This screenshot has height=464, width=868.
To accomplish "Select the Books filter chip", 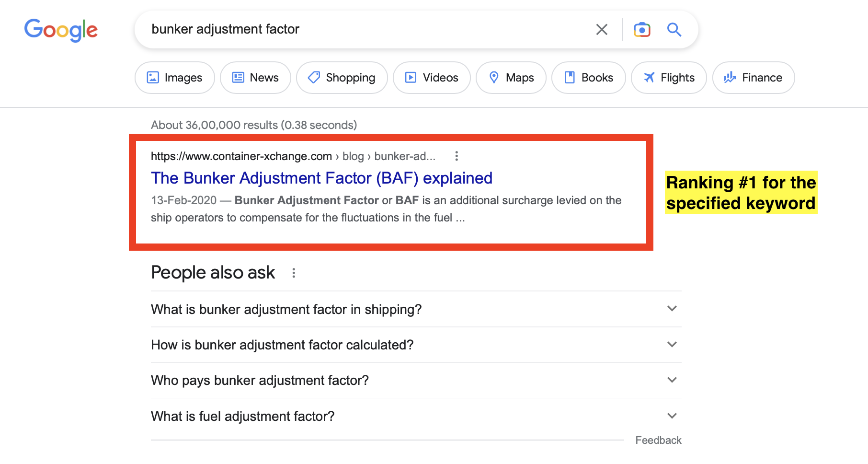I will (x=588, y=78).
